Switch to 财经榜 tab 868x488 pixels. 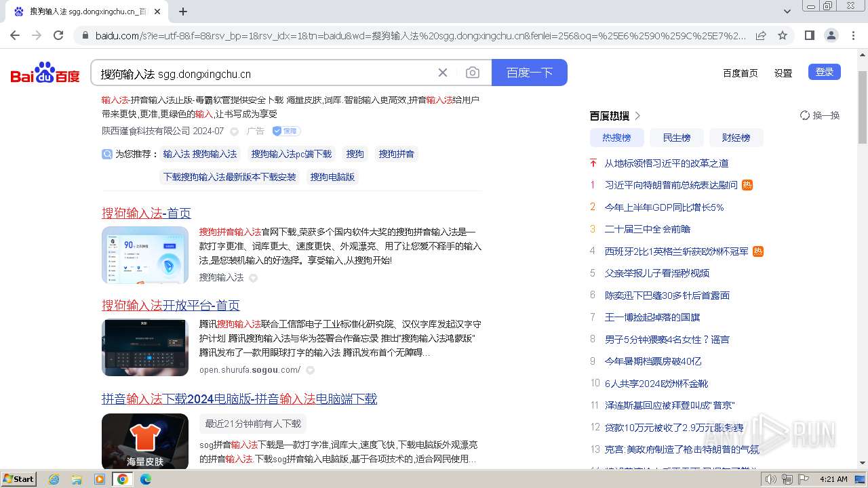(x=736, y=138)
